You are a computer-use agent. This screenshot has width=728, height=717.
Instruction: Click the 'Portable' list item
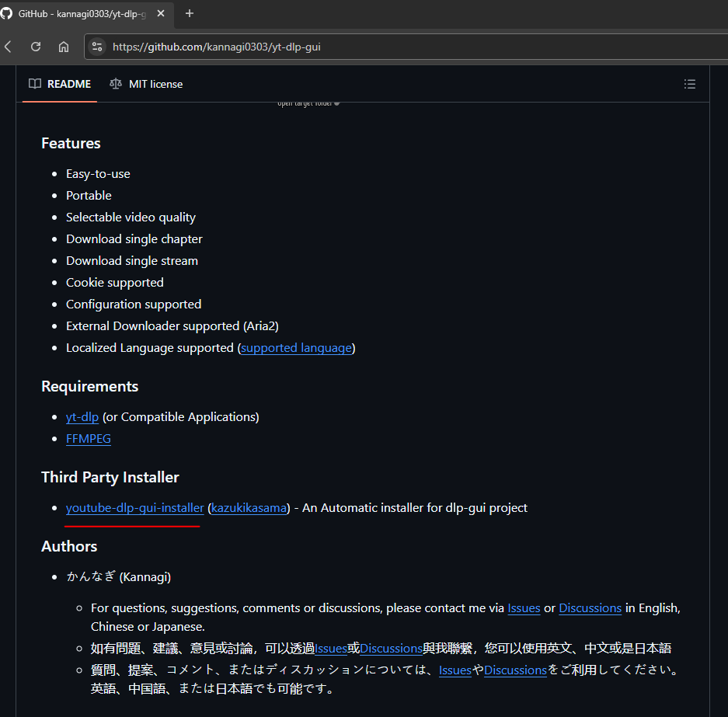89,196
